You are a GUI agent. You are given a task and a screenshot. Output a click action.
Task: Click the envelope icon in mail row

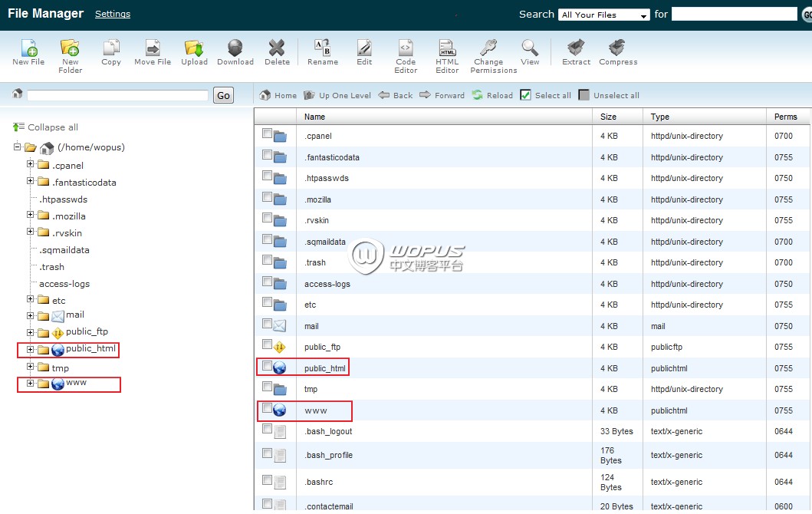(280, 326)
